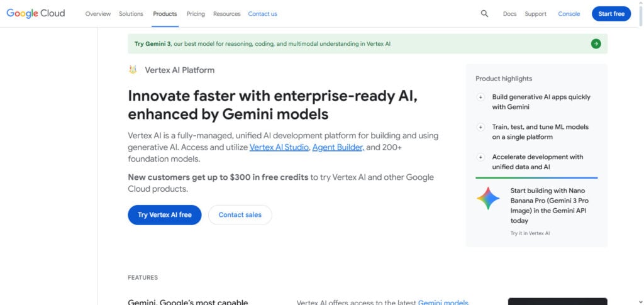Screen dimensions: 644x305
Task: Jump to Build generative AI apps quickly highlight
Action: 541,102
